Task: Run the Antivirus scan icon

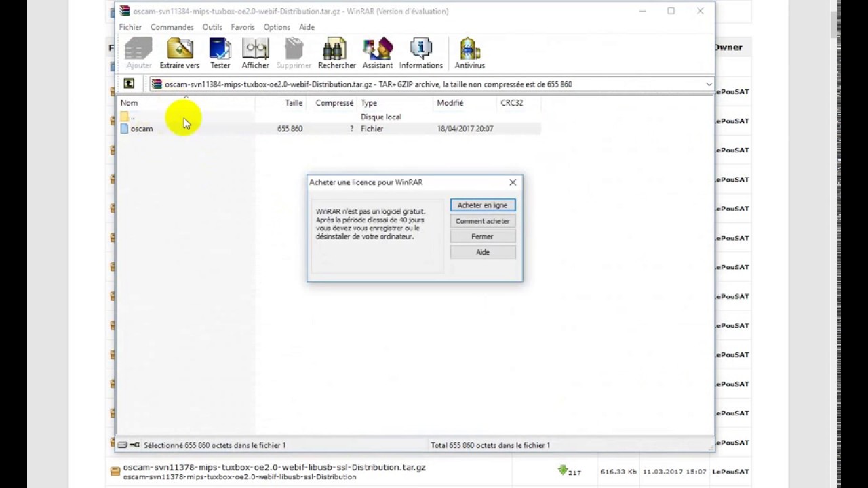Action: point(469,54)
